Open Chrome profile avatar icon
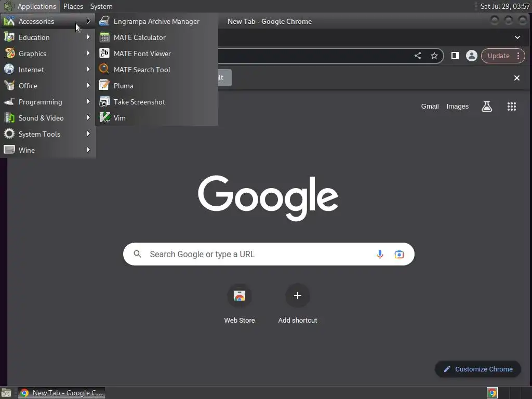Viewport: 532px width, 399px height. pyautogui.click(x=471, y=56)
